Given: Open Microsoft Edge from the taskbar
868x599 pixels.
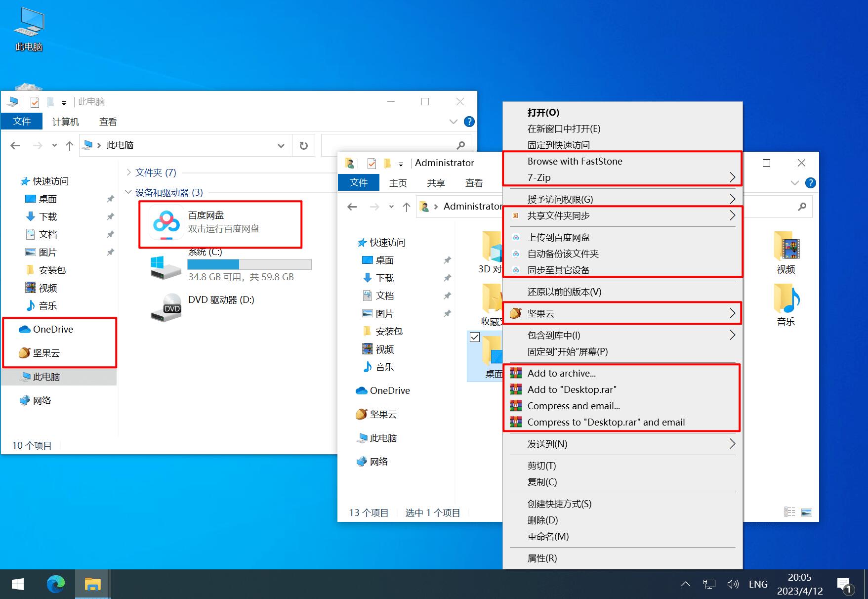Looking at the screenshot, I should coord(56,585).
